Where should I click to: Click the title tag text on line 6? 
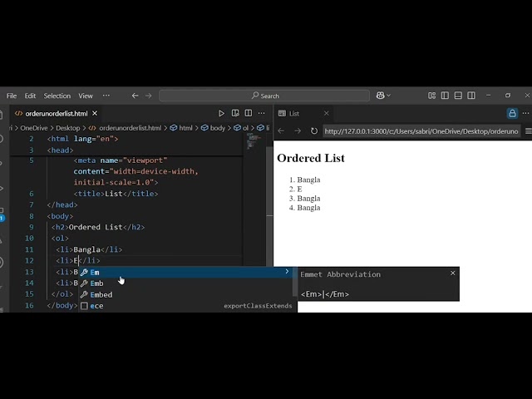coord(116,194)
